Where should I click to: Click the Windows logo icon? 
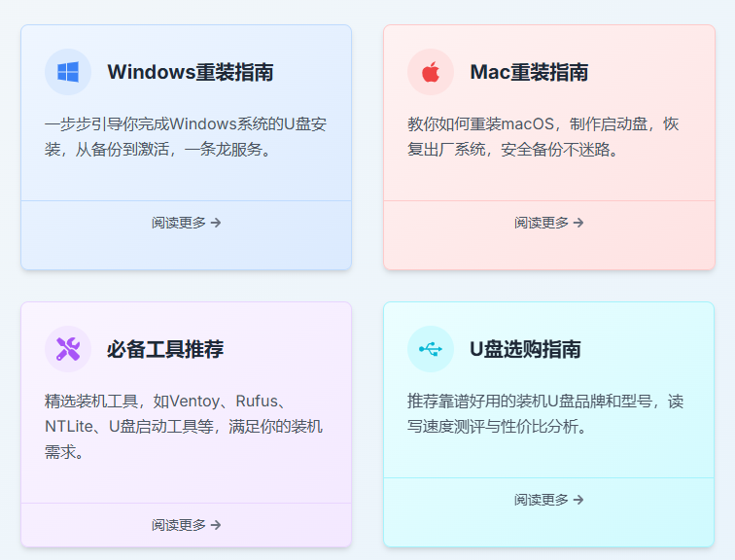68,72
